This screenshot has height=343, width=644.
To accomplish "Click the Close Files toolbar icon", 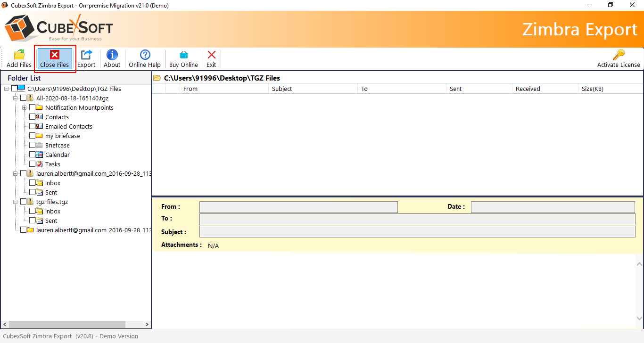I will [x=55, y=55].
